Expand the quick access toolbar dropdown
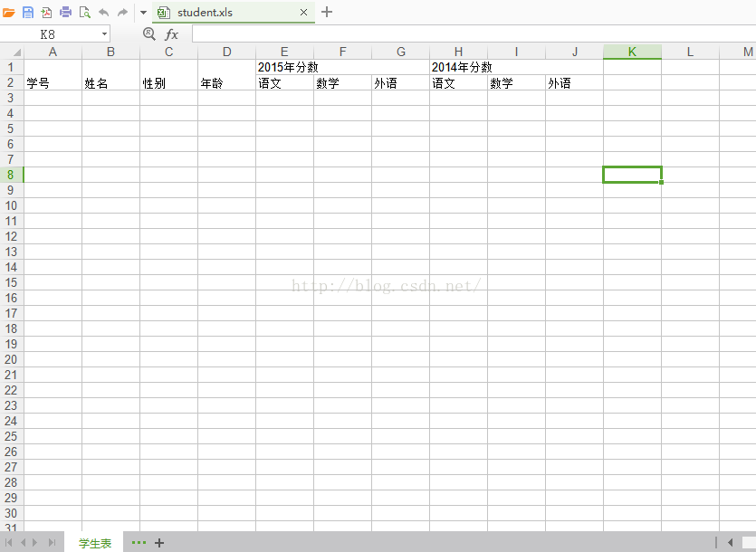 click(143, 13)
